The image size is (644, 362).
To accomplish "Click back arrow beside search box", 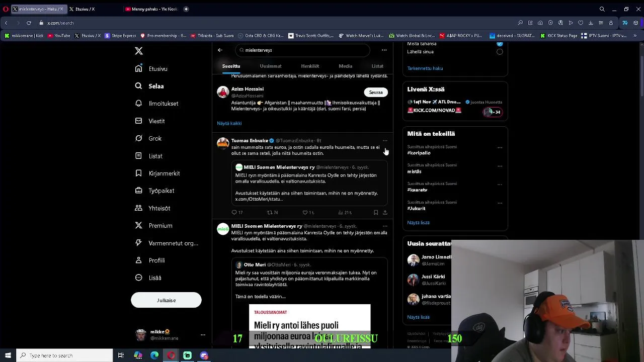I will click(x=220, y=50).
